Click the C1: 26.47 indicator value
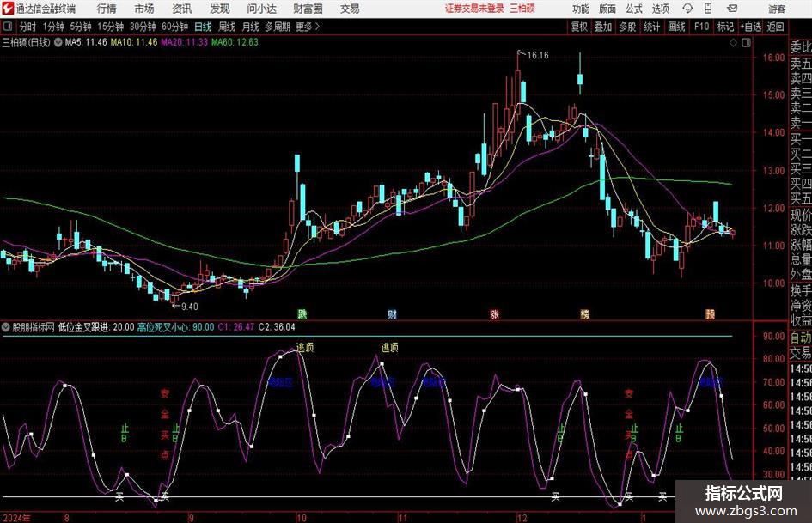The width and height of the screenshot is (812, 523). tap(236, 327)
